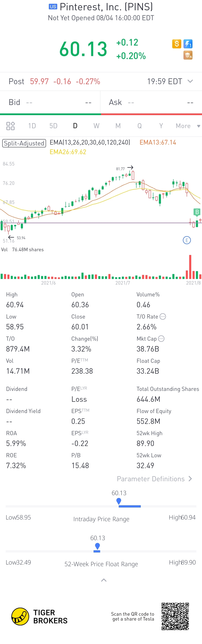Tap the green B buy marker on chart
The width and height of the screenshot is (202, 644).
click(197, 212)
